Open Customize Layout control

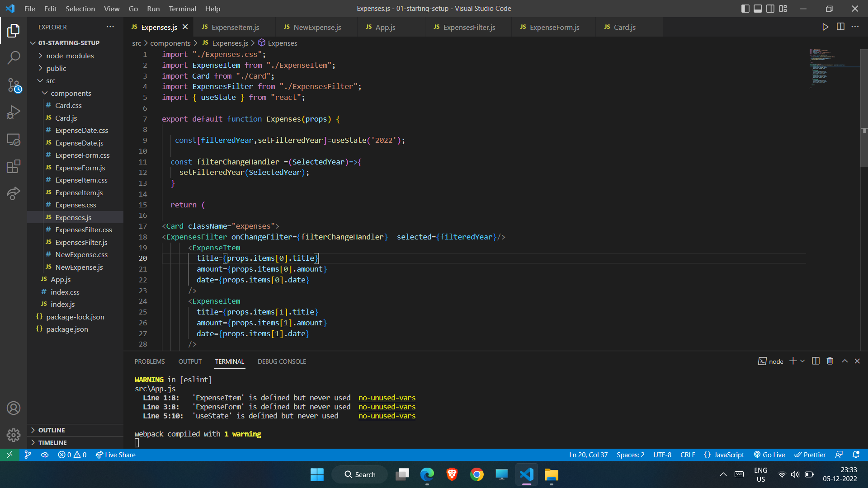tap(783, 9)
